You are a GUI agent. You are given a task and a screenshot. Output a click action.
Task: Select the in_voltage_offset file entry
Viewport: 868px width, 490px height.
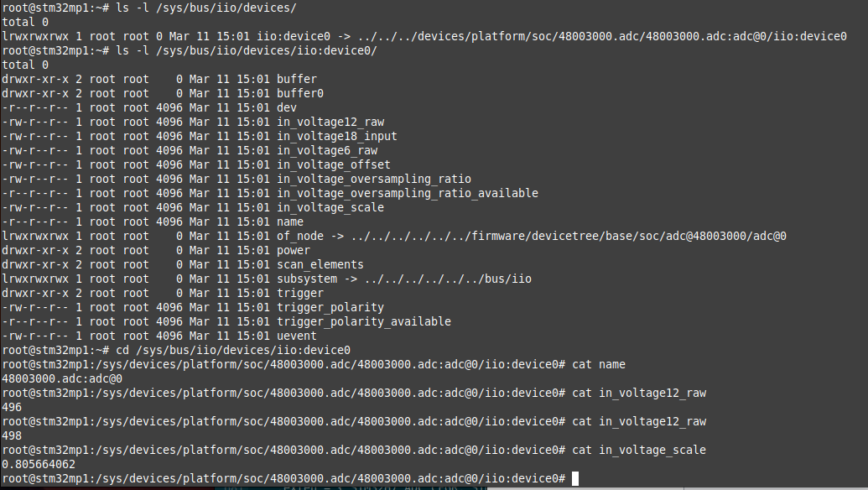pos(333,164)
